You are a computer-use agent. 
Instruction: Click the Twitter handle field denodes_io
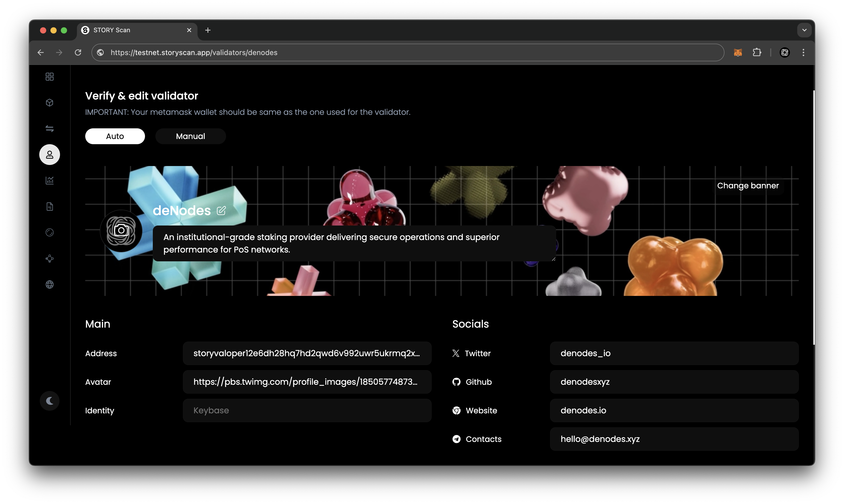[674, 353]
